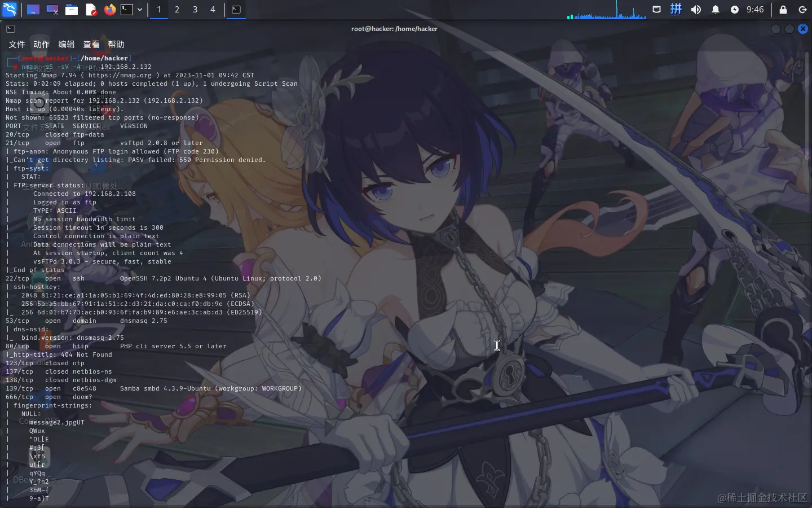
Task: Open the 编辑 menu
Action: tap(67, 45)
